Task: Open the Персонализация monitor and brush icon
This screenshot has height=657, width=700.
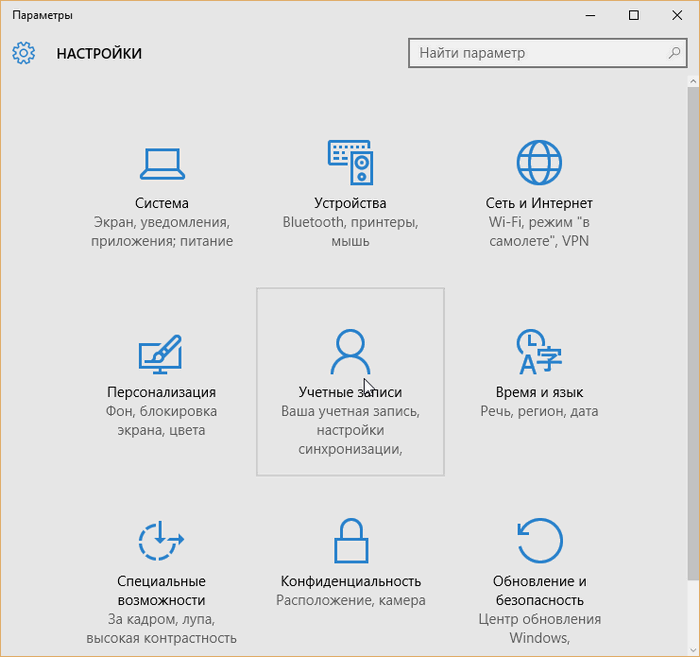Action: [x=161, y=352]
